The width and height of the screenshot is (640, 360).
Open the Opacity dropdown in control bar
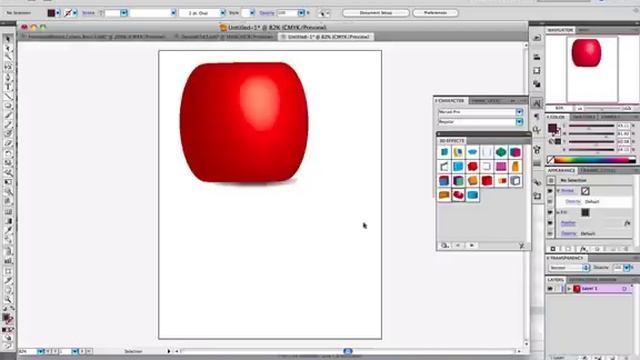pos(301,13)
